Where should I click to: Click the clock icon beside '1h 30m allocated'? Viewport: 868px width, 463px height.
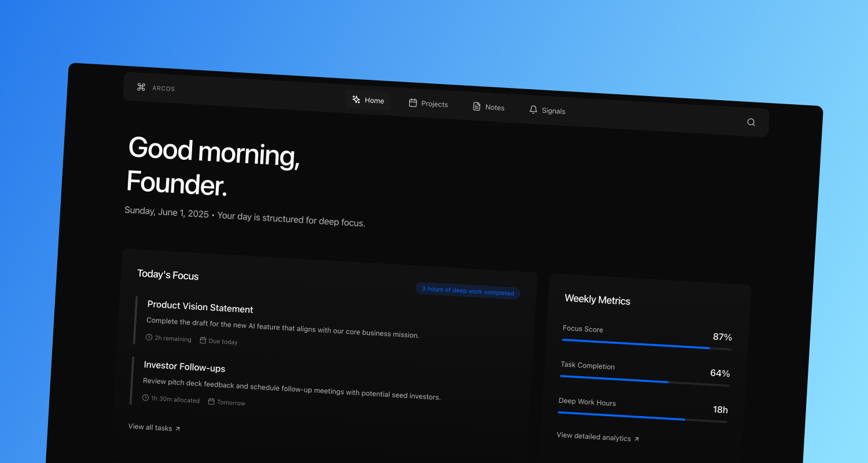point(146,398)
